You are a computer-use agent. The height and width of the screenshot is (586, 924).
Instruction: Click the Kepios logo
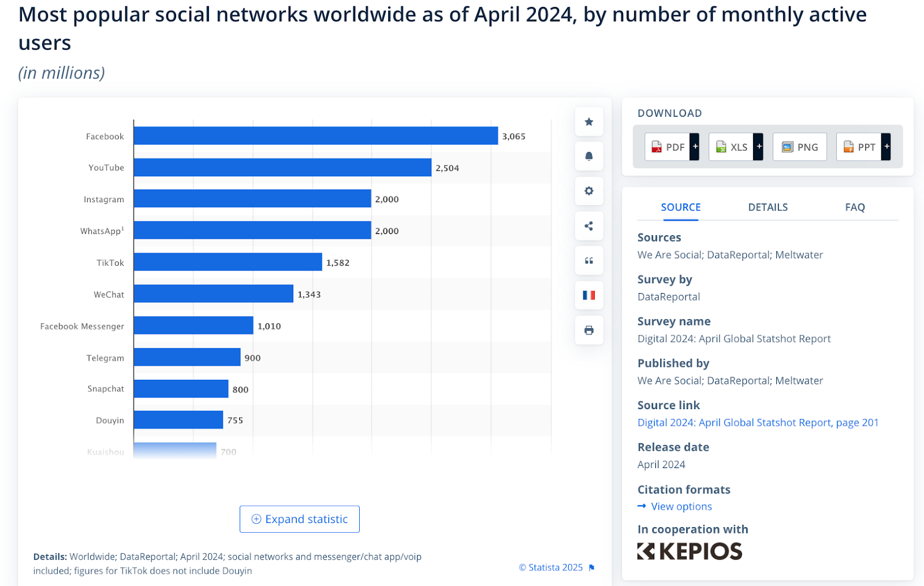(690, 551)
